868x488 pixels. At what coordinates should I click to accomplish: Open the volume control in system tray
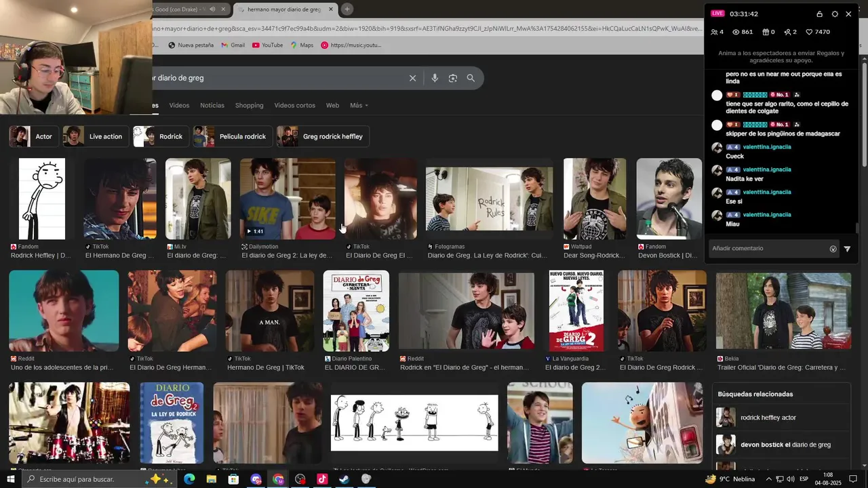coord(791,479)
